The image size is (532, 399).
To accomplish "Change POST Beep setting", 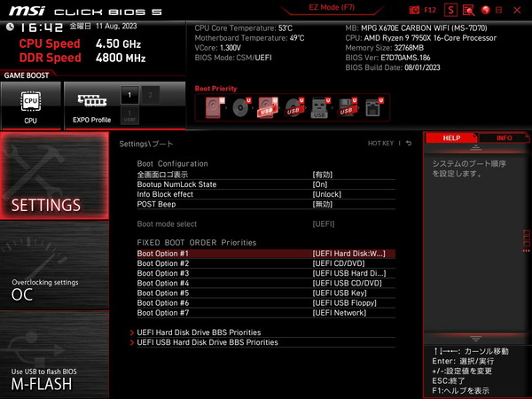I will (266, 204).
